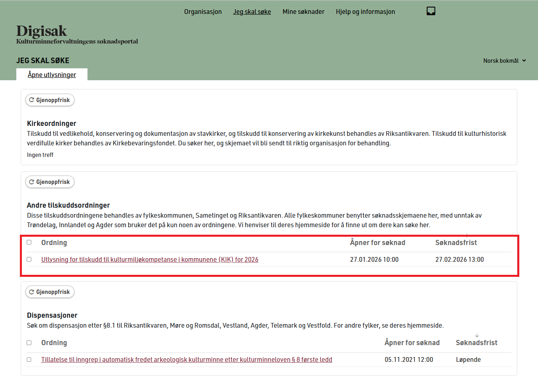Image resolution: width=538 pixels, height=392 pixels.
Task: Check the select-all checkbox in Dispensasjoner table
Action: click(29, 342)
